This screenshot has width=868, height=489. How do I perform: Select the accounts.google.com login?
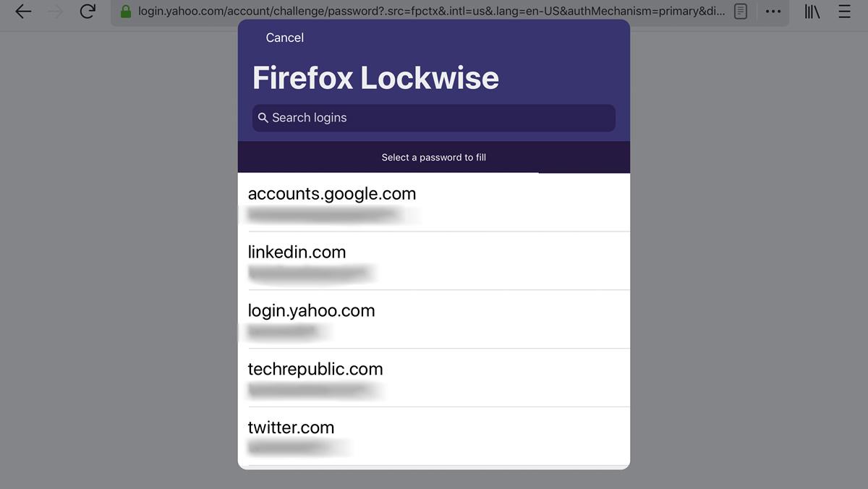[434, 203]
